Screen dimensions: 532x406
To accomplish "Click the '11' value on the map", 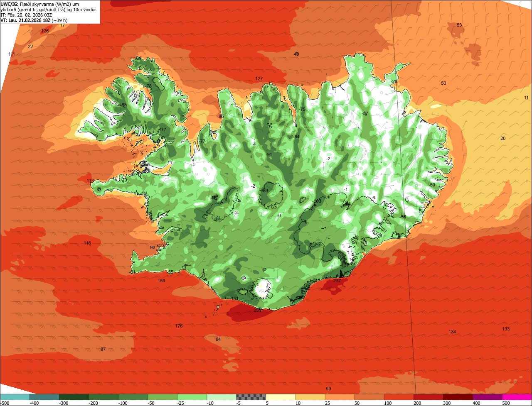I will tap(527, 98).
